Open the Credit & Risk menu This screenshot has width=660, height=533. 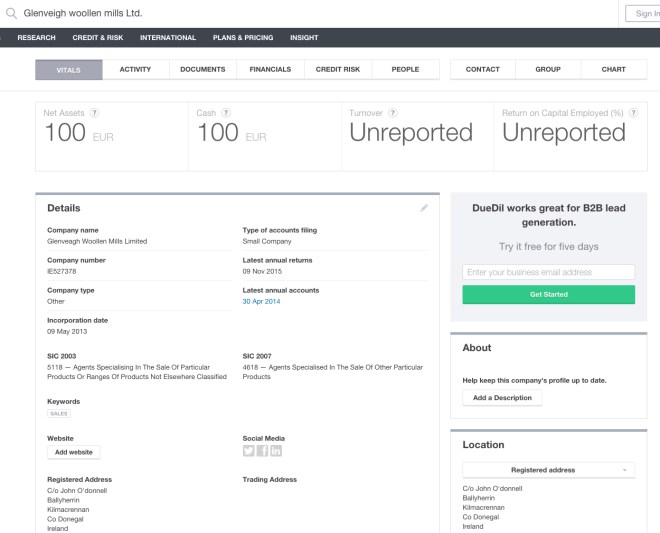(x=97, y=38)
